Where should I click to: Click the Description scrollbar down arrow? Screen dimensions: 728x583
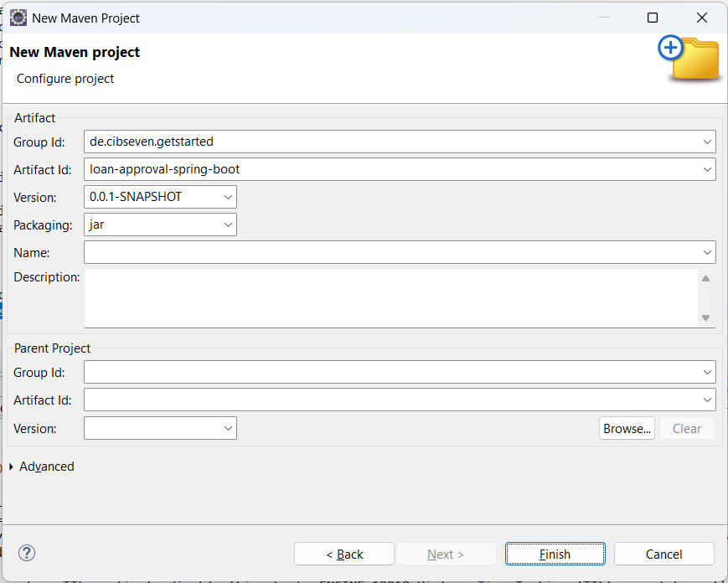(705, 318)
